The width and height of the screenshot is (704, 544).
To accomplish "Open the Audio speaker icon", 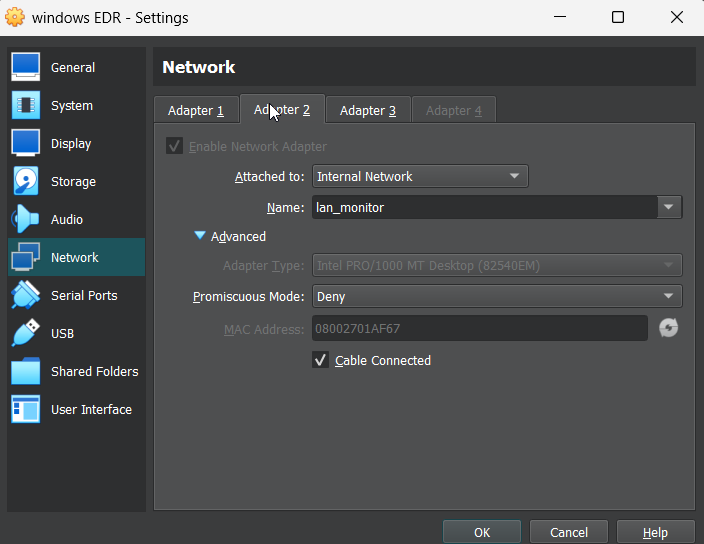I will click(26, 219).
